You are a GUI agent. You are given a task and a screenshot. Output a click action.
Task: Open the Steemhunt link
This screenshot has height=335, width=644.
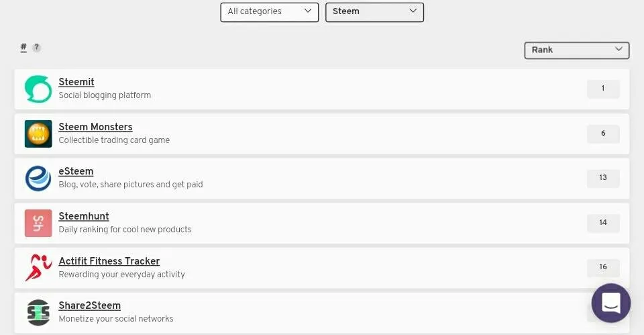tap(84, 216)
